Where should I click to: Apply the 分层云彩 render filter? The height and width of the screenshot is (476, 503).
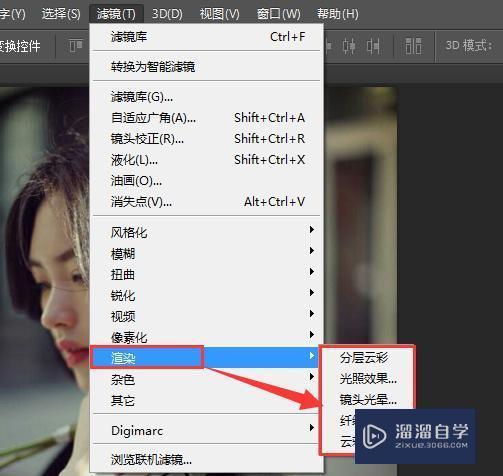pos(367,357)
